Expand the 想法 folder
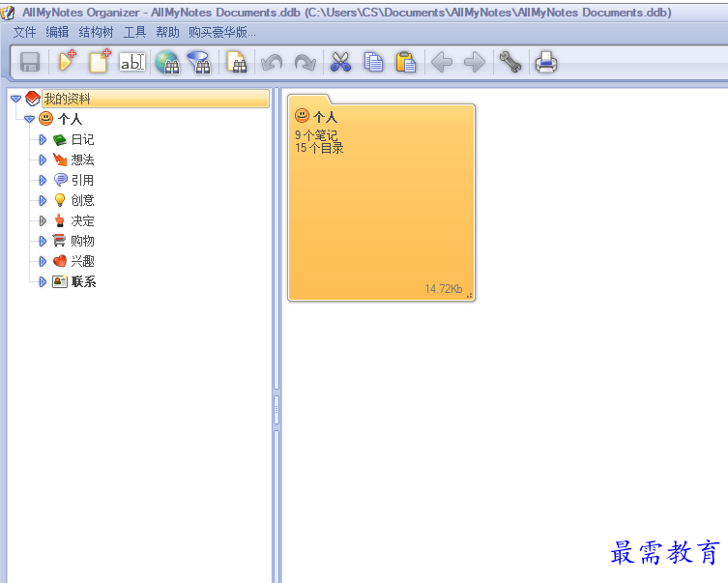Screen dimensions: 728x583 pos(43,160)
